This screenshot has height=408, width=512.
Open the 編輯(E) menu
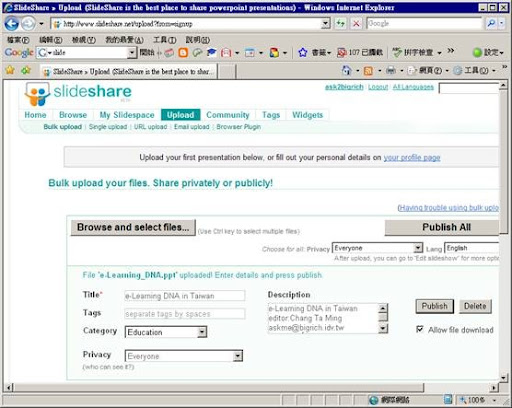click(x=51, y=40)
